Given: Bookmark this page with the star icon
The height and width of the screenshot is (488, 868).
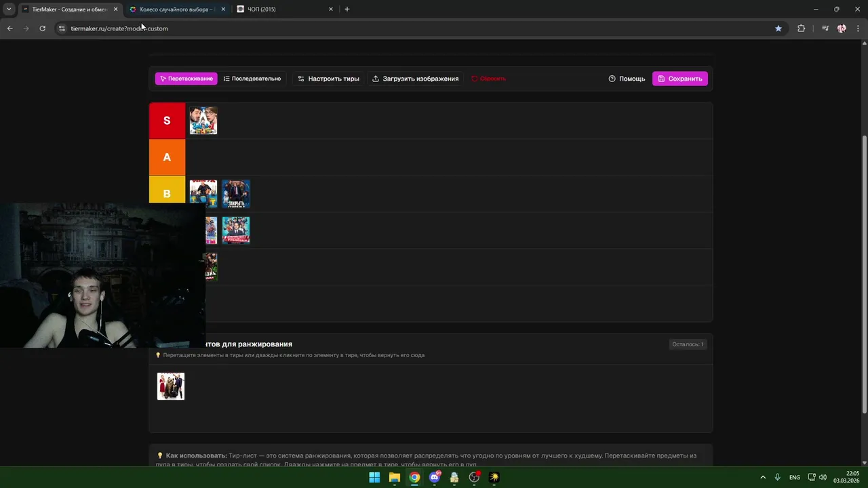Looking at the screenshot, I should [778, 28].
